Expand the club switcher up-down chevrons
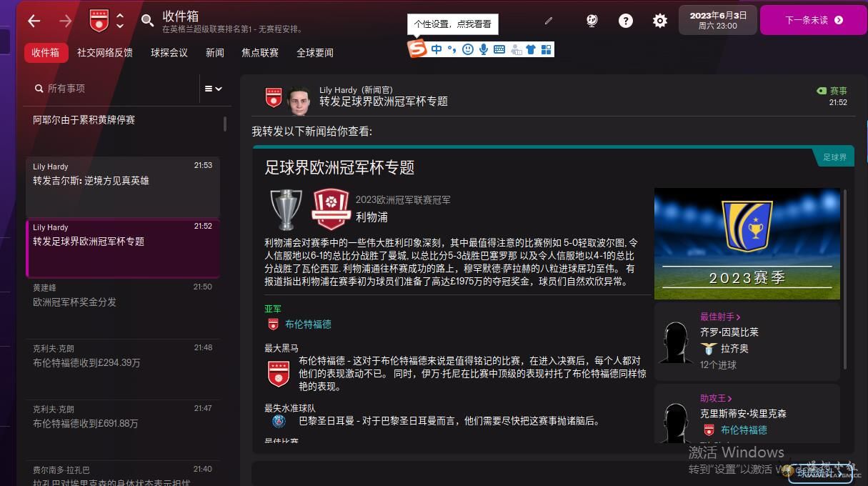Image resolution: width=868 pixels, height=486 pixels. [120, 21]
